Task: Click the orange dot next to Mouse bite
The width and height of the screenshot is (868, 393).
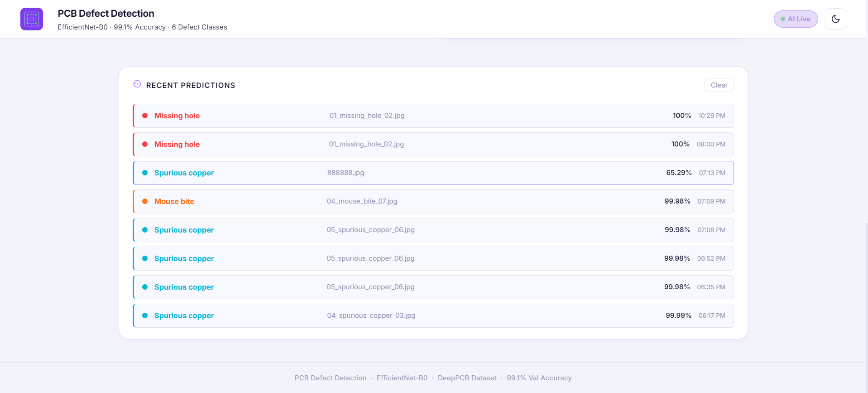Action: [x=145, y=201]
